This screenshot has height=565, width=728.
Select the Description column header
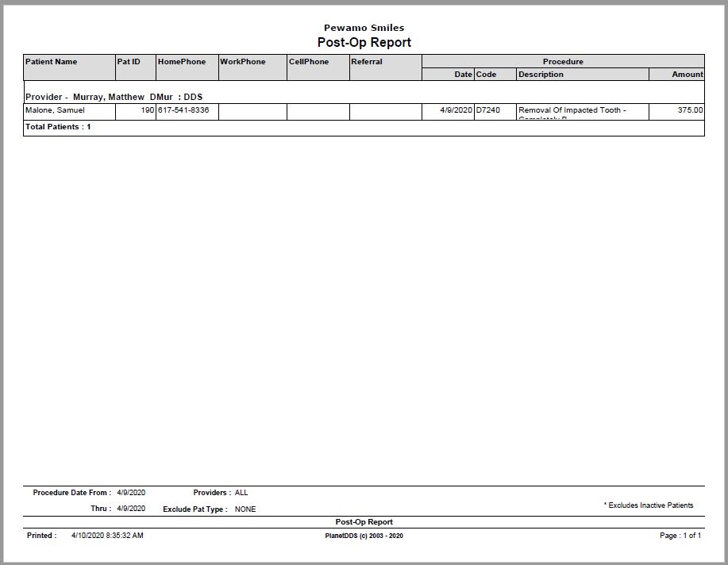tap(541, 75)
